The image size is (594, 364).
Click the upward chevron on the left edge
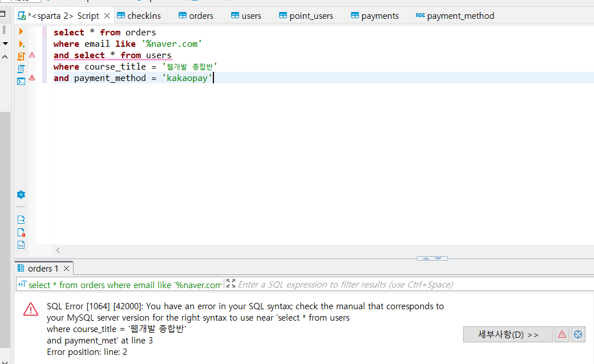5,57
